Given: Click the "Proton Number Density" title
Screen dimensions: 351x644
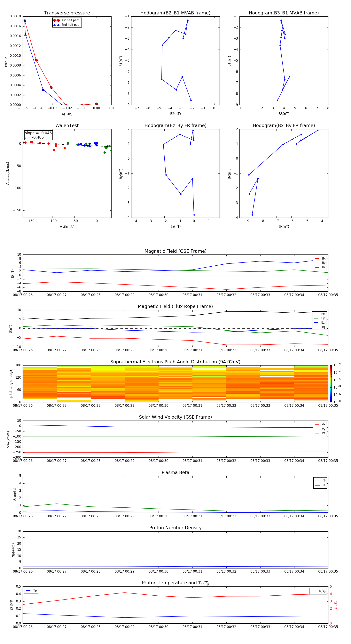Looking at the screenshot, I should click(175, 528).
